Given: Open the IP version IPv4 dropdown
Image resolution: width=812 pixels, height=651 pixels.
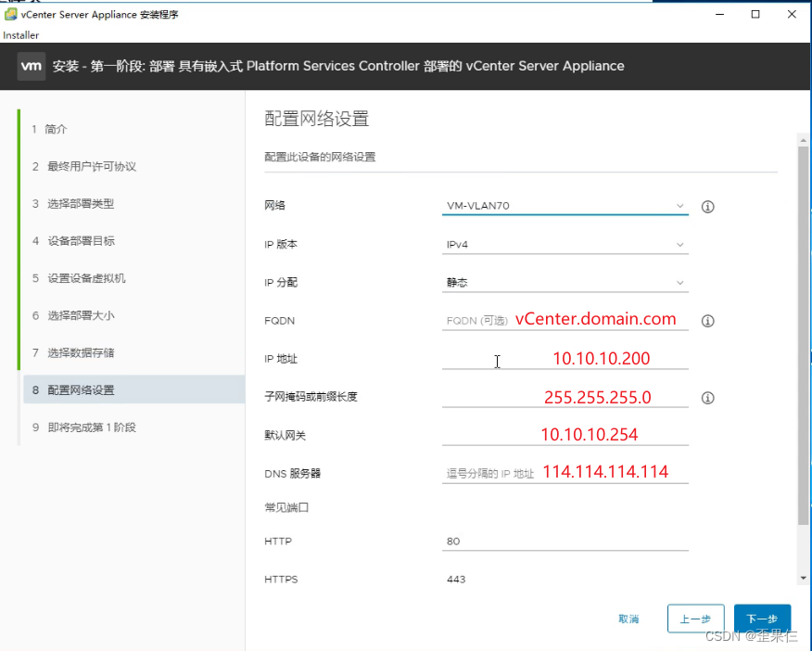Looking at the screenshot, I should [x=565, y=245].
